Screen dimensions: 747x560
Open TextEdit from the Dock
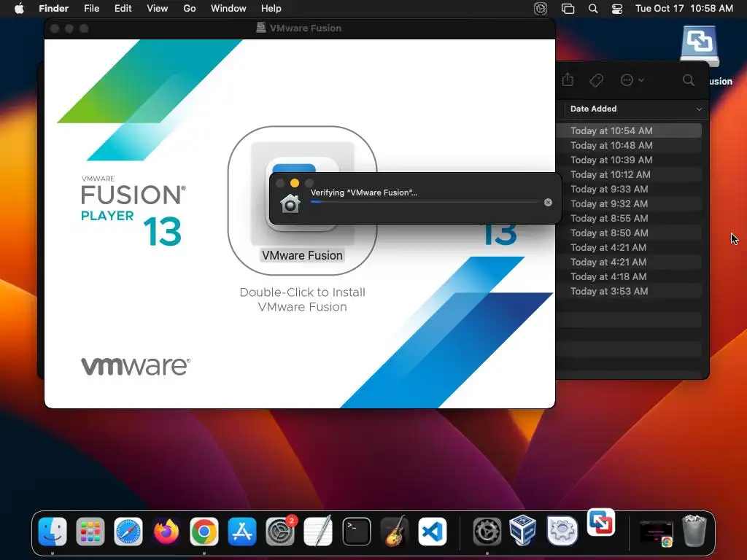pyautogui.click(x=318, y=531)
